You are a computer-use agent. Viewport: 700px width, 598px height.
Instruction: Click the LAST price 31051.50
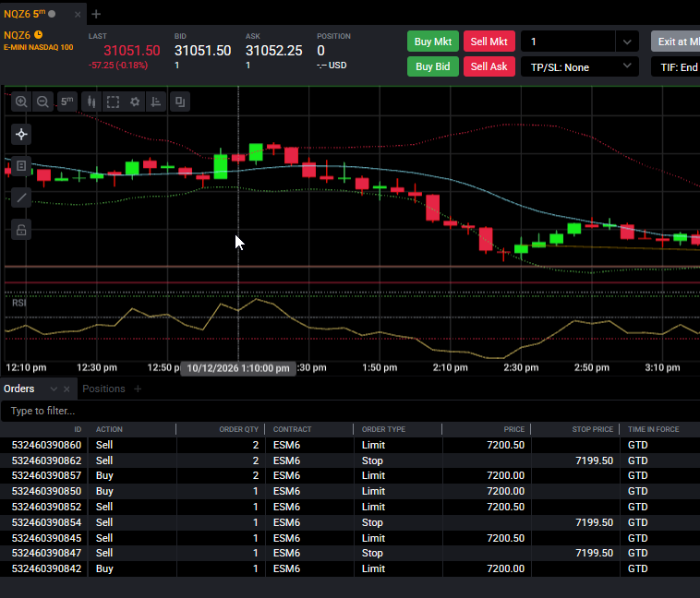132,51
